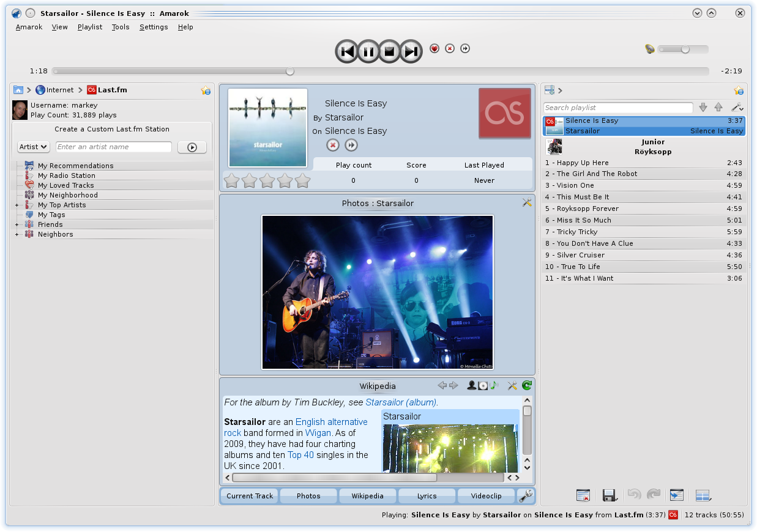Image resolution: width=757 pixels, height=532 pixels.
Task: Show Wikipedia album page via disc icon
Action: [x=482, y=385]
